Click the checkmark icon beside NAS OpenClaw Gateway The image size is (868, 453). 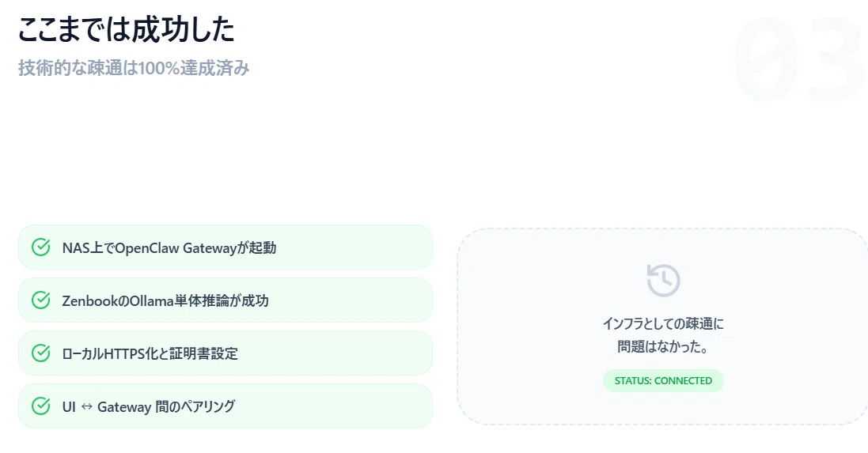click(41, 247)
